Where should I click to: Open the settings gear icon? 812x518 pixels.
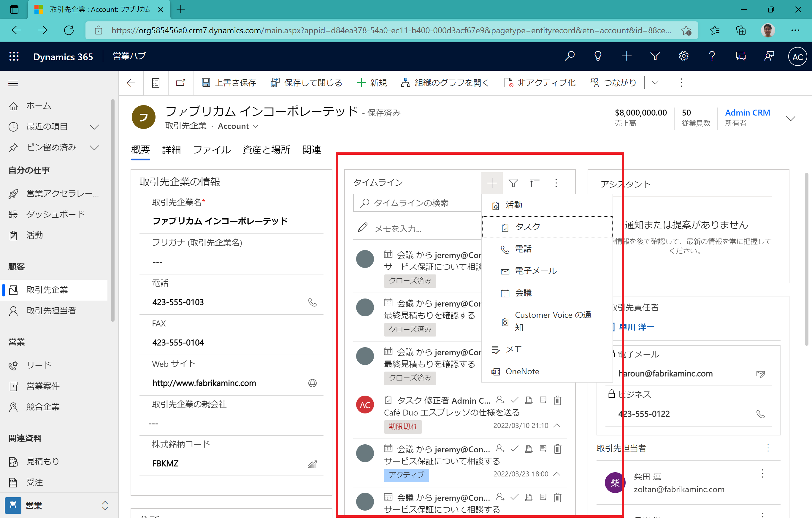(x=683, y=56)
